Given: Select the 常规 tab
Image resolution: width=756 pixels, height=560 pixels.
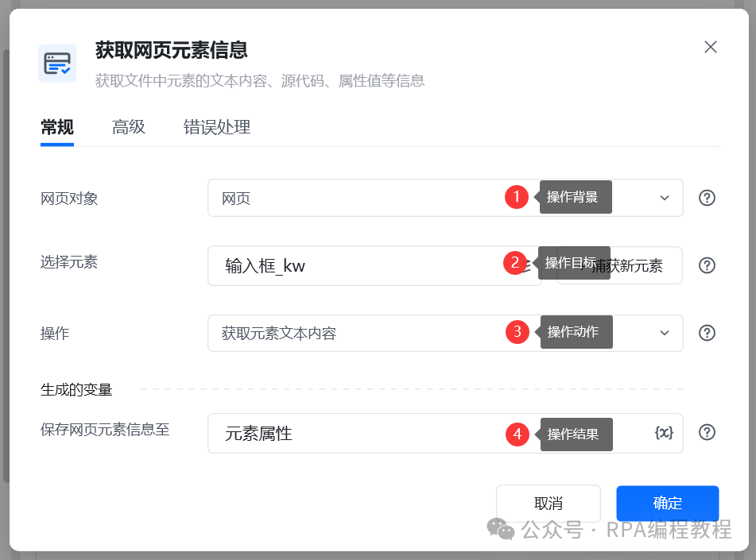Looking at the screenshot, I should [57, 127].
